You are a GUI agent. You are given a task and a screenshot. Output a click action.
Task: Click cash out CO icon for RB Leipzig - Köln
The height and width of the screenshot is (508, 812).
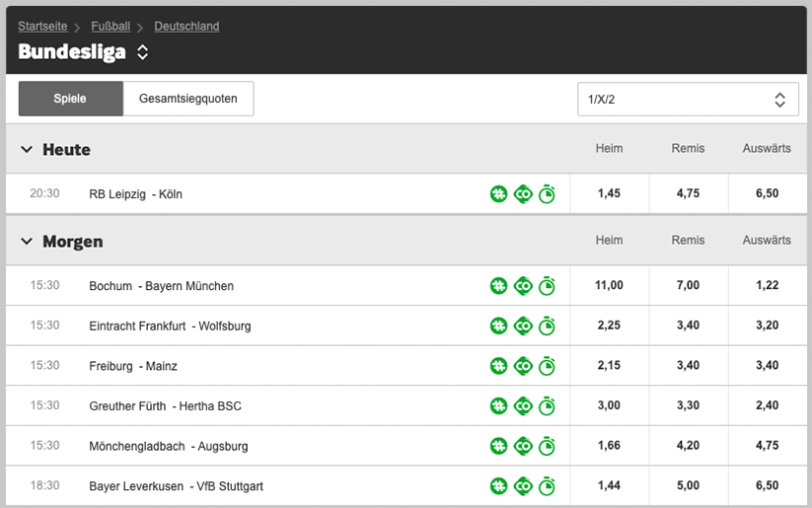523,194
